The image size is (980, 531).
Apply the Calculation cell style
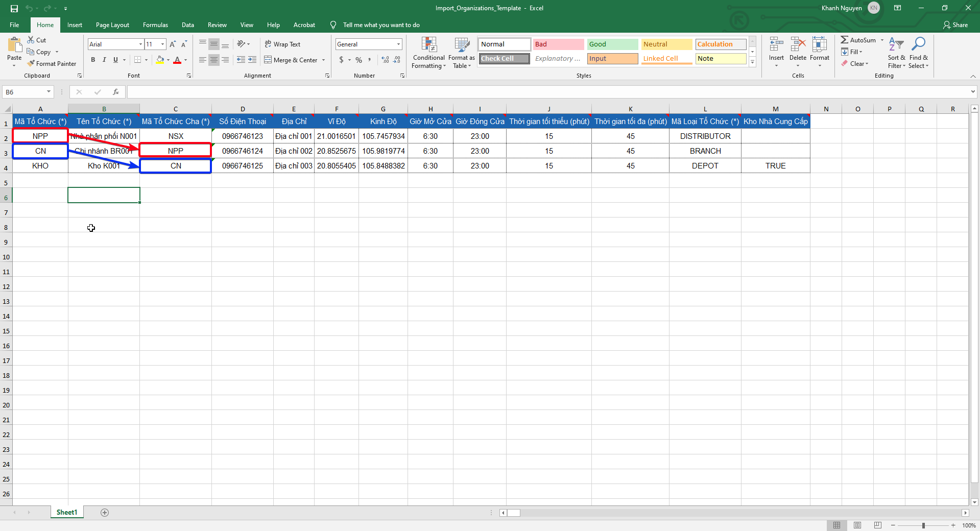pyautogui.click(x=721, y=44)
